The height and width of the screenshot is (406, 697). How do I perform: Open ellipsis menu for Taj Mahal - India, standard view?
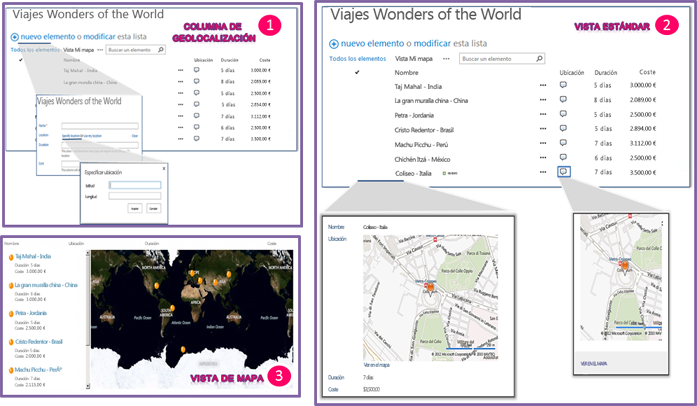pyautogui.click(x=543, y=86)
